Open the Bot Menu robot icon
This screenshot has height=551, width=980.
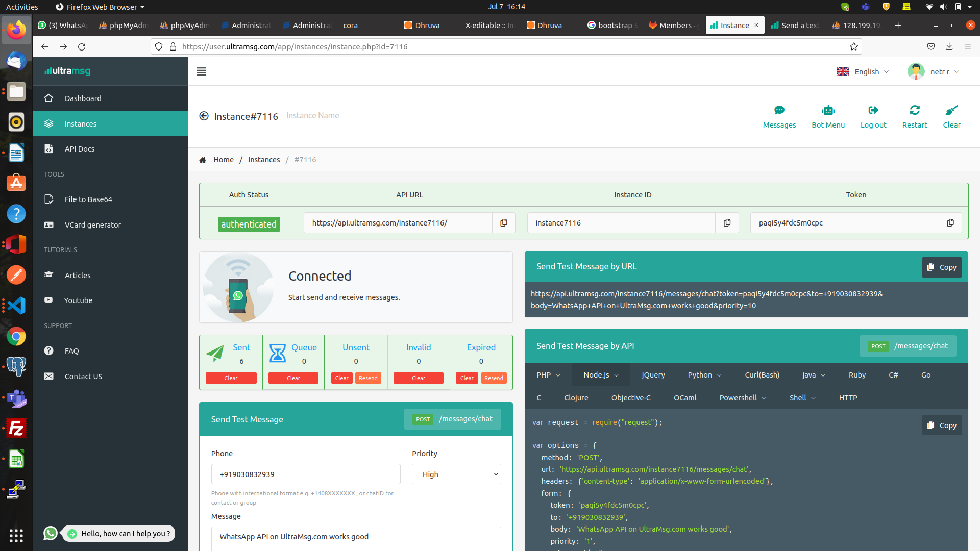(828, 110)
